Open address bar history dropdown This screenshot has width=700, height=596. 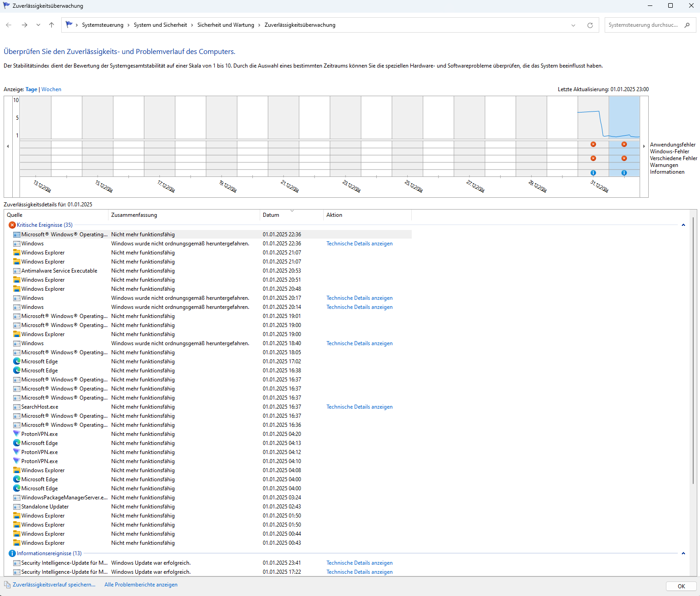pos(573,25)
